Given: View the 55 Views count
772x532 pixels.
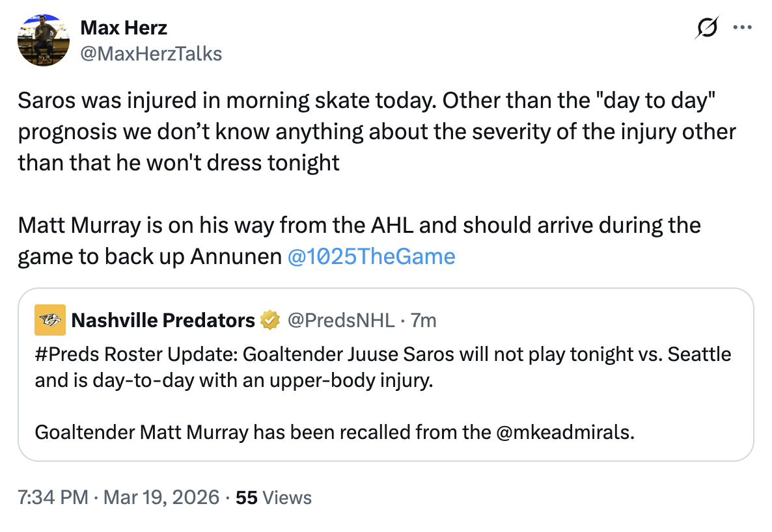Looking at the screenshot, I should tap(273, 498).
